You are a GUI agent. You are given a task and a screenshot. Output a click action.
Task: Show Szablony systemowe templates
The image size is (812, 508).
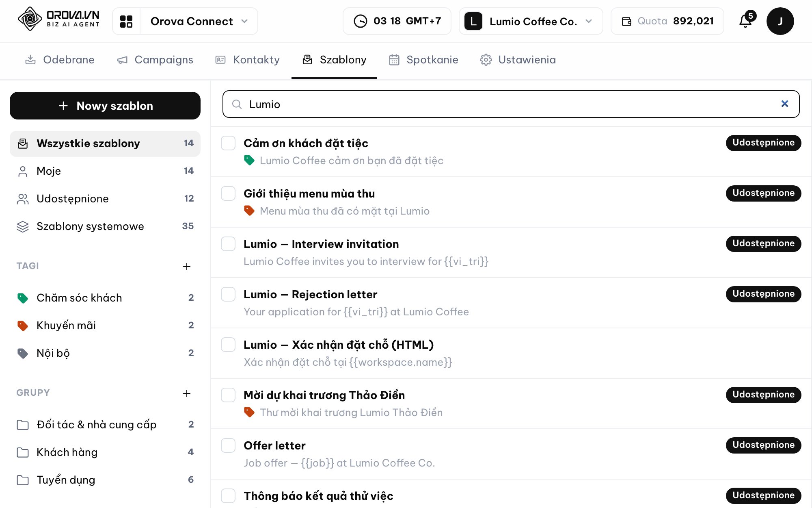[105, 226]
